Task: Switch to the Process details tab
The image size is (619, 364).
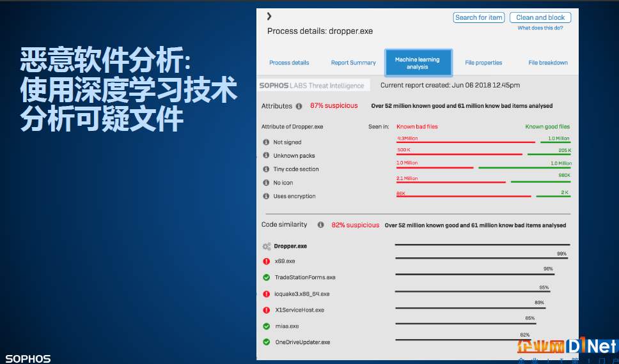Action: [x=289, y=63]
